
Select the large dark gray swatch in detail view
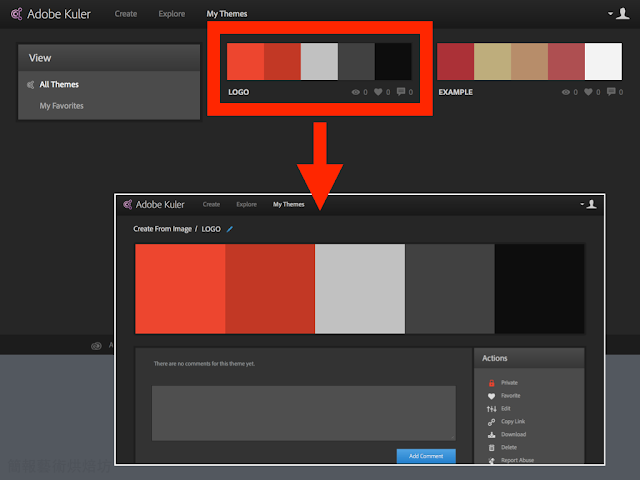coord(450,289)
